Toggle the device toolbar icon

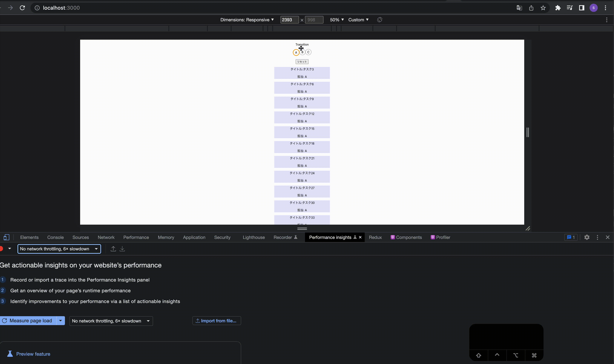6,237
